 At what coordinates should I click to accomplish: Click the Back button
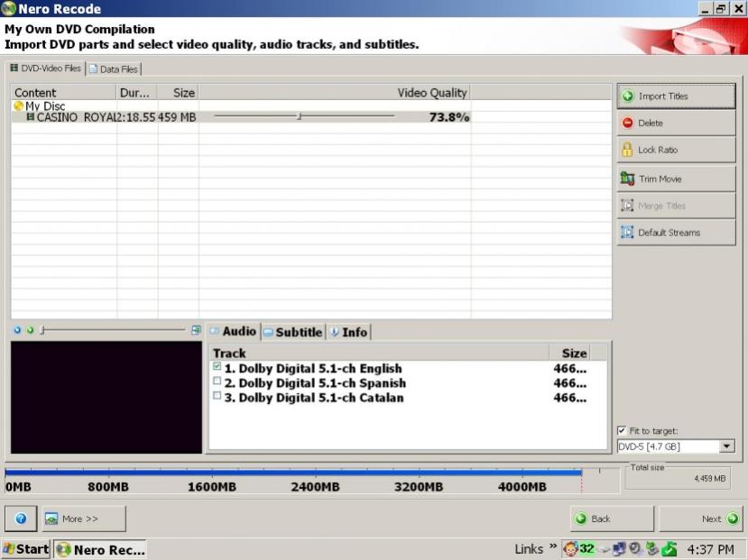point(612,519)
